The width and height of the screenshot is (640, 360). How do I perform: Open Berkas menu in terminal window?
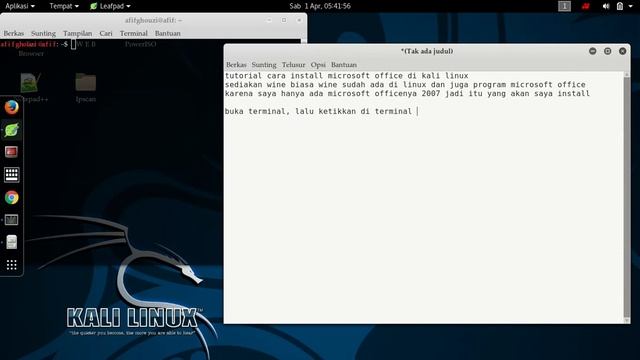click(13, 33)
